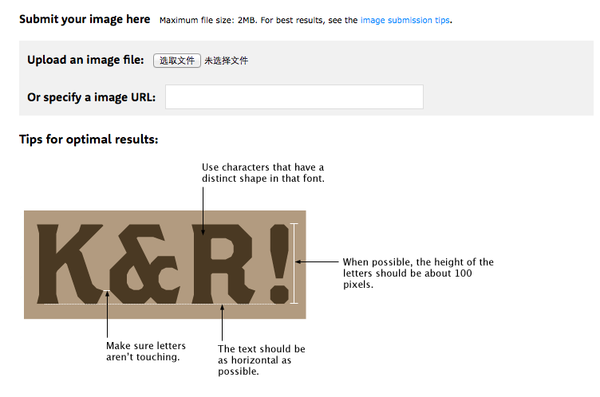Click the 未选择文件 no file chosen text
This screenshot has width=600, height=397.
(x=226, y=60)
